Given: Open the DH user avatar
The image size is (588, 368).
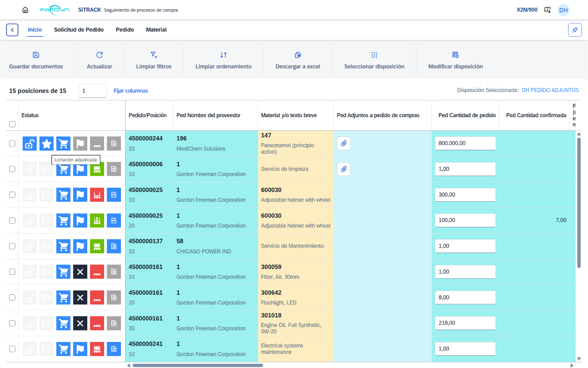Looking at the screenshot, I should point(563,10).
